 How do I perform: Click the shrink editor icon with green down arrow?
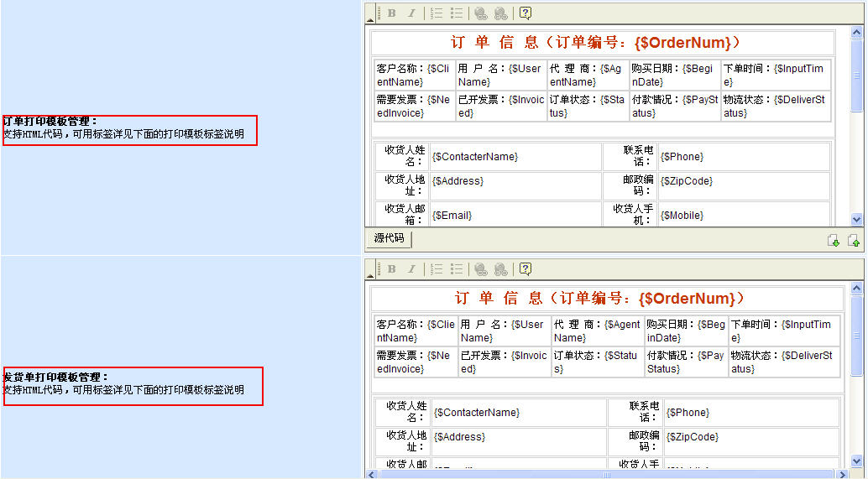coord(834,241)
